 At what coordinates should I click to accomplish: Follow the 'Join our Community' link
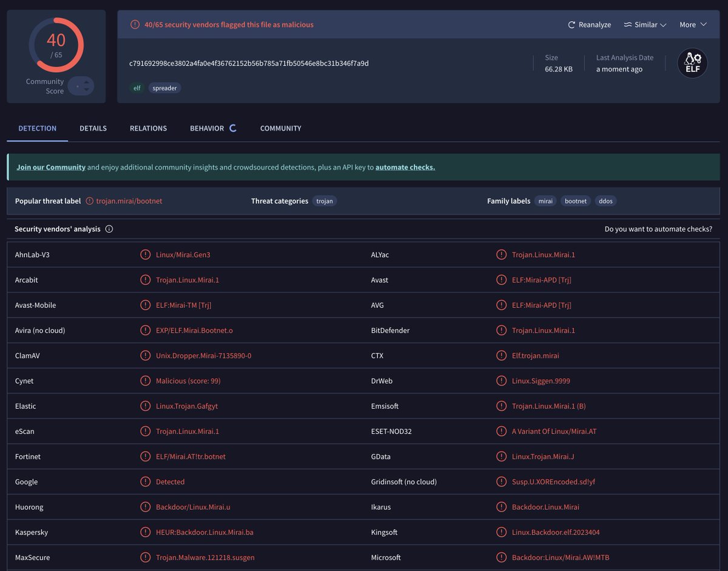[51, 167]
